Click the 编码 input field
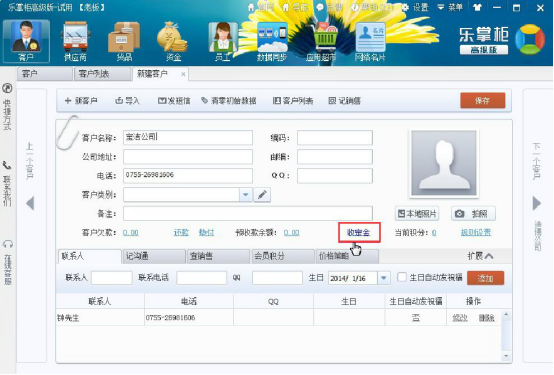The height and width of the screenshot is (375, 554). coord(335,137)
